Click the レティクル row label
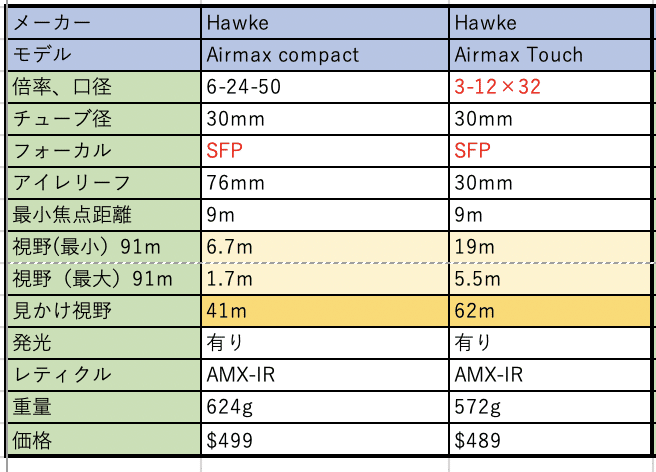656x472 pixels. (x=100, y=375)
